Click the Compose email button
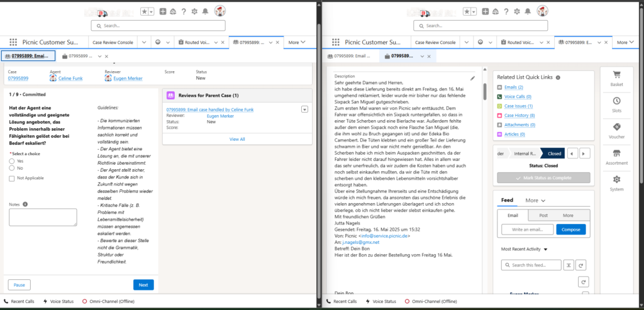This screenshot has height=310, width=644. pos(570,230)
